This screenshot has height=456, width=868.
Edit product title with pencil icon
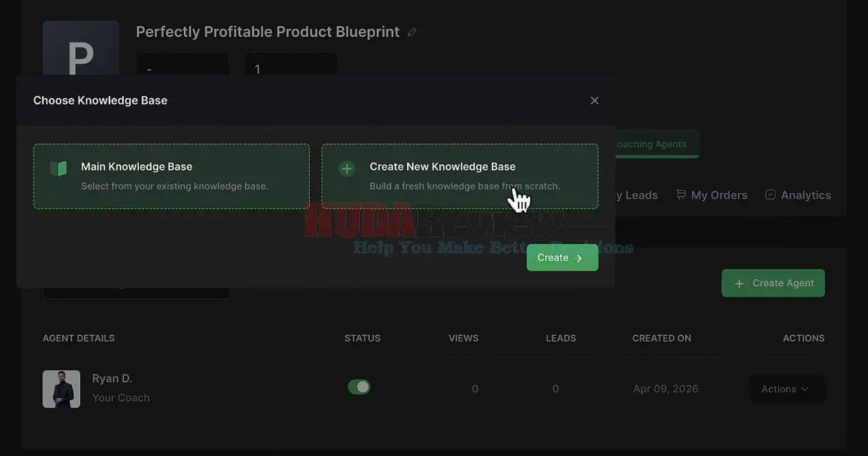[412, 32]
